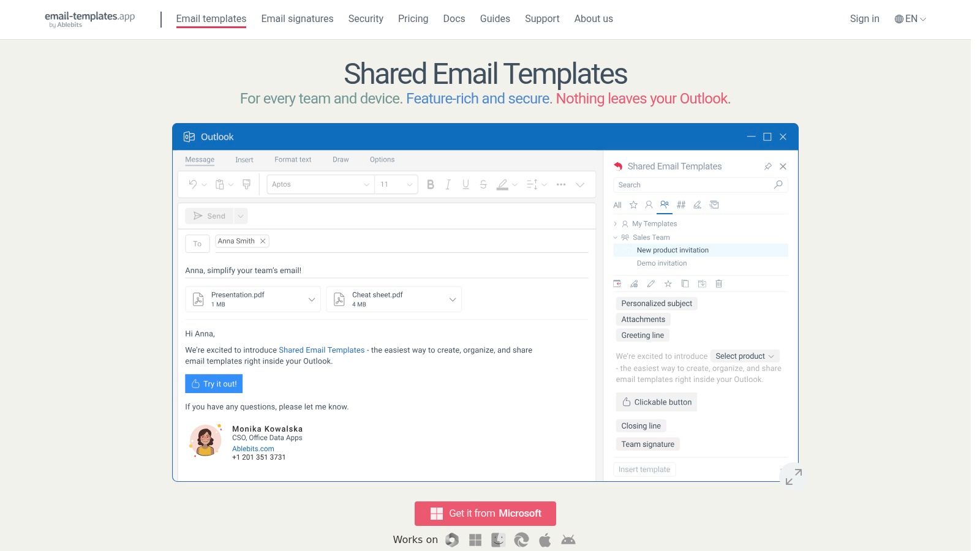This screenshot has height=551, width=980.
Task: Pick the text highlight color button
Action: pyautogui.click(x=502, y=184)
